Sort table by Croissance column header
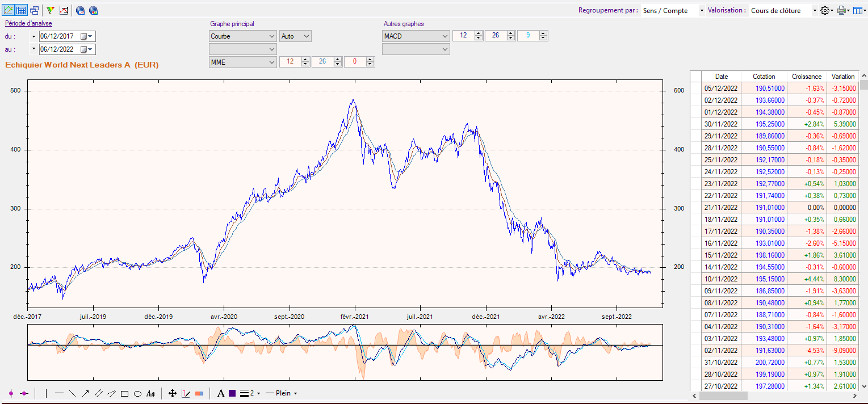This screenshot has width=868, height=404. pyautogui.click(x=807, y=76)
